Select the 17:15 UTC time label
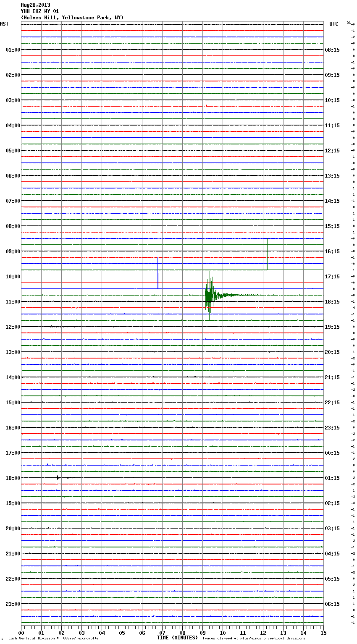The height and width of the screenshot is (644, 357). (x=332, y=277)
